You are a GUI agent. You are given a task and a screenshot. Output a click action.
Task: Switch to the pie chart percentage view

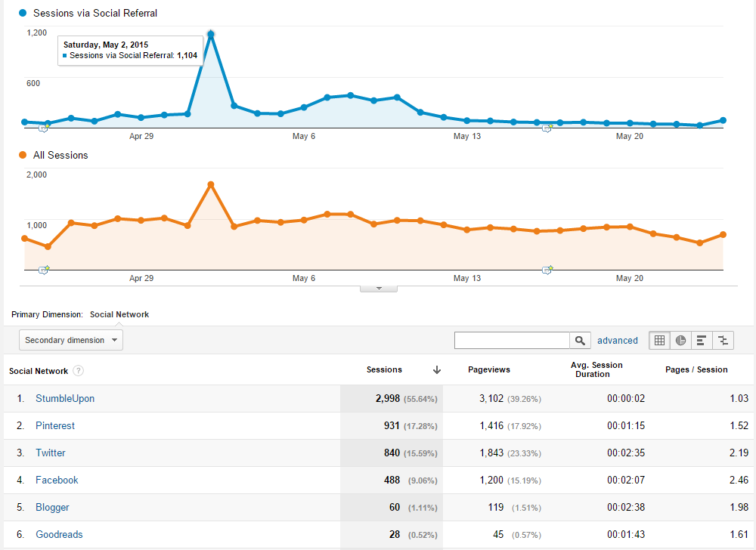(680, 341)
